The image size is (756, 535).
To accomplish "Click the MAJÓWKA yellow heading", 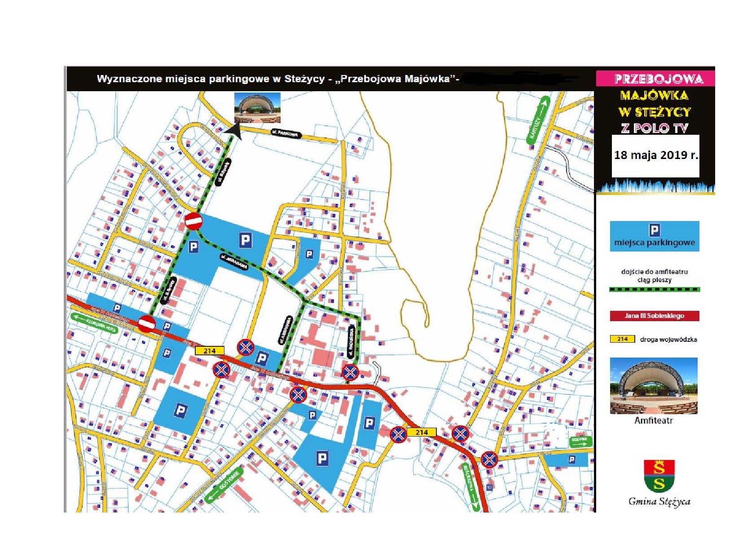I will [x=654, y=96].
